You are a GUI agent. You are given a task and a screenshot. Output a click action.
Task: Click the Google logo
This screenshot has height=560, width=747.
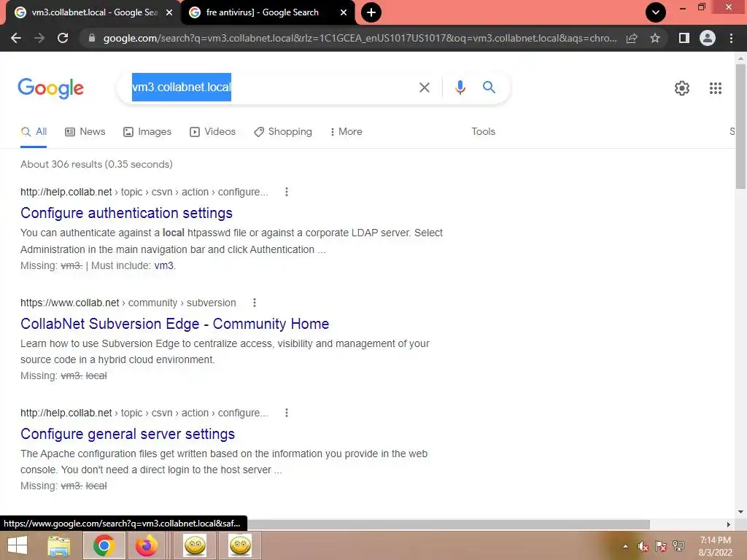click(51, 88)
